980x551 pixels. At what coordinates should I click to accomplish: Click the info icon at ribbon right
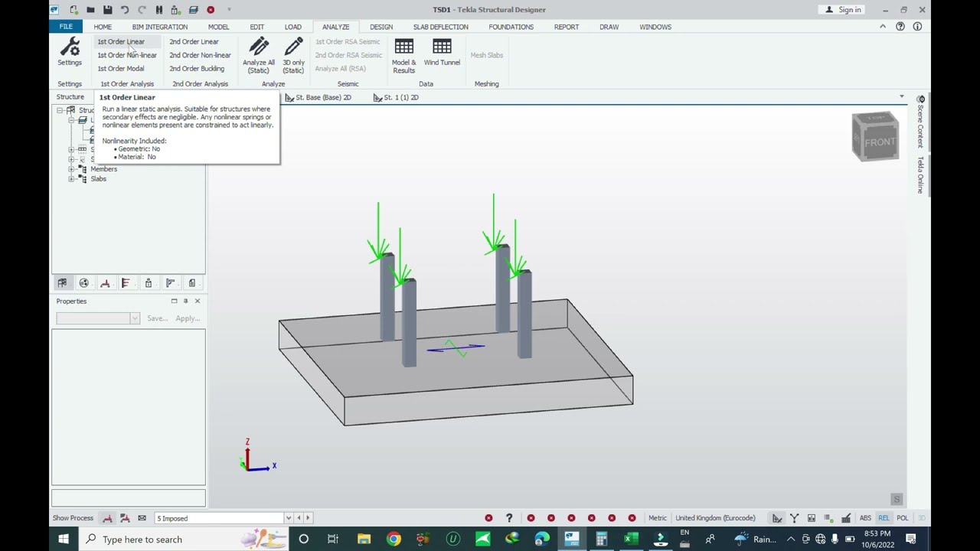pos(917,27)
